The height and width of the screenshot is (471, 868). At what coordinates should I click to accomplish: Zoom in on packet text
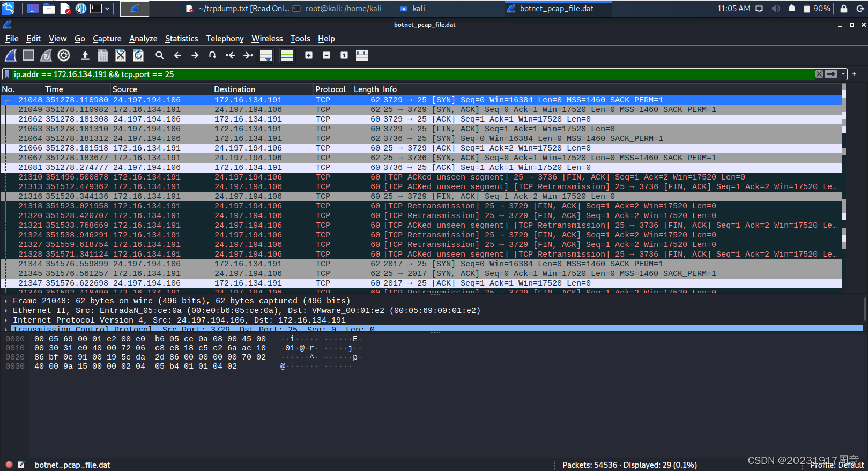click(x=309, y=55)
